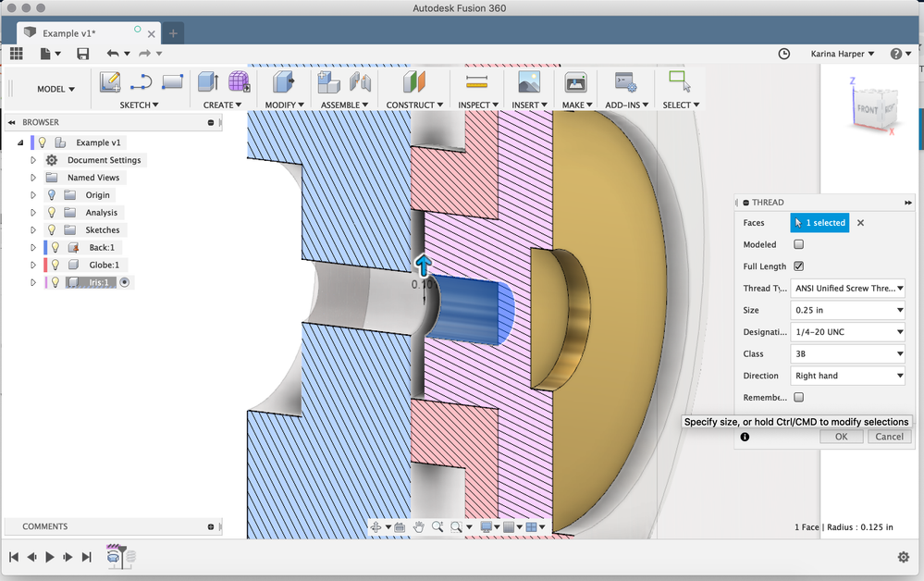Select the Measure tool

(476, 82)
